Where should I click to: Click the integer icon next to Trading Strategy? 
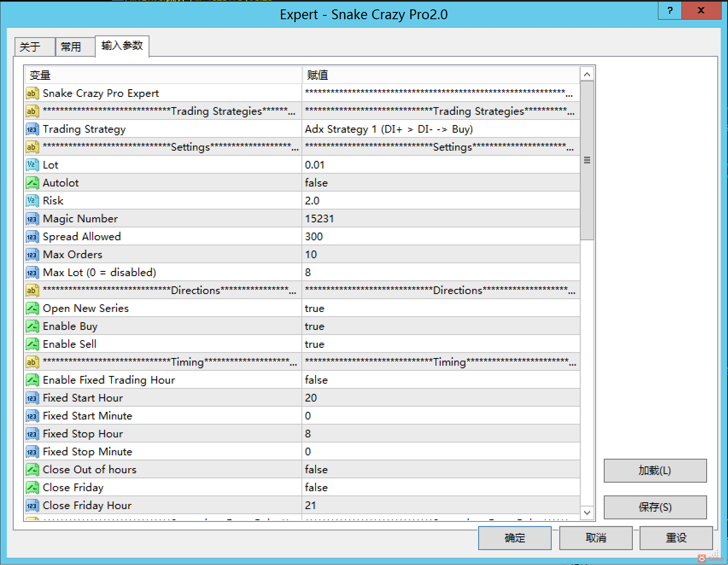(x=32, y=129)
